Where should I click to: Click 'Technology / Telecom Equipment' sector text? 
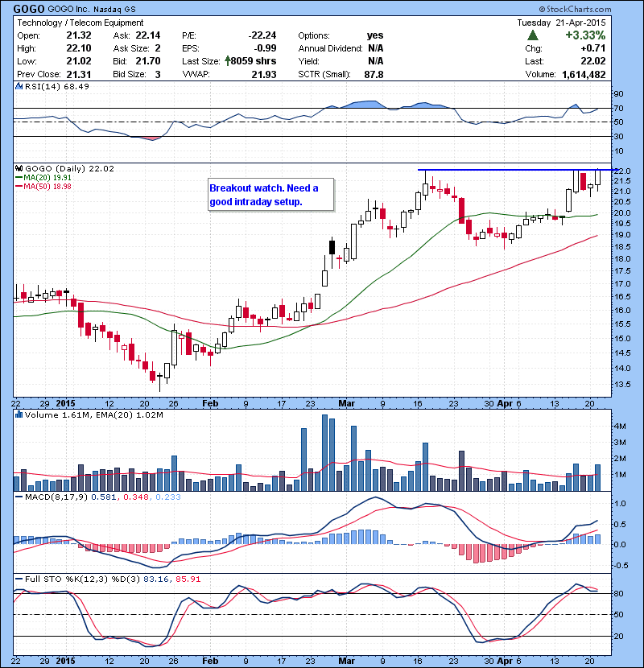pyautogui.click(x=80, y=23)
